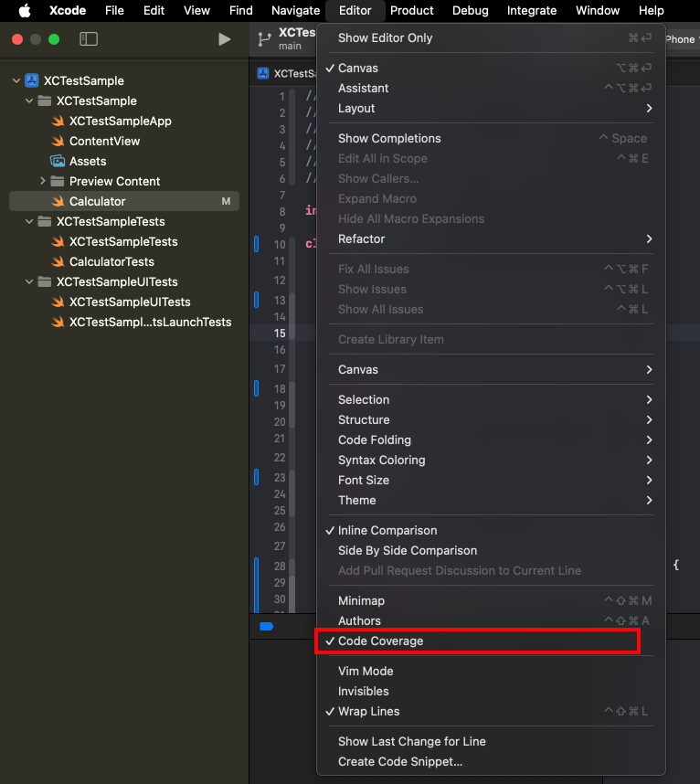Click the XCTestSampleApp swift file icon
Viewport: 700px width, 784px height.
[58, 121]
